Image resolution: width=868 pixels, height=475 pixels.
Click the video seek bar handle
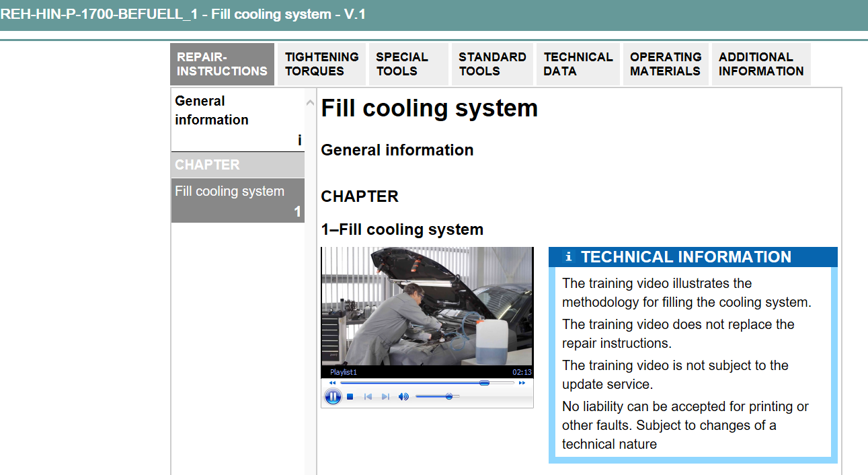484,383
